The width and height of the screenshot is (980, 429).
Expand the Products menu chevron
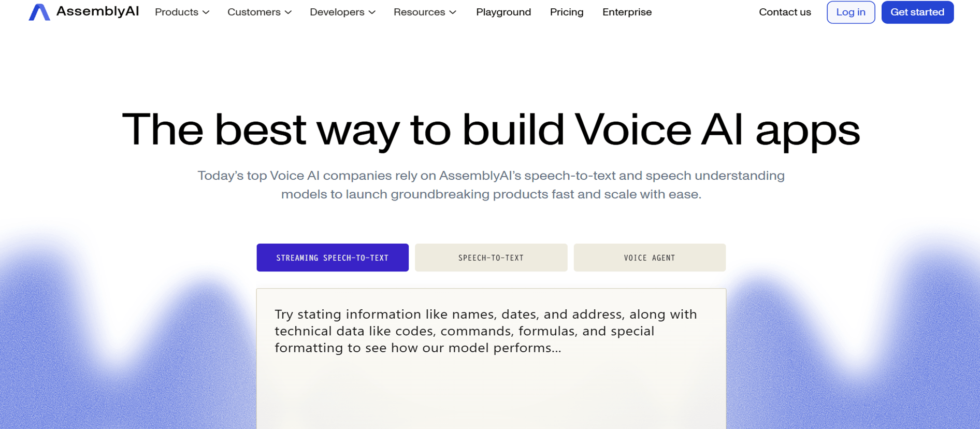206,12
